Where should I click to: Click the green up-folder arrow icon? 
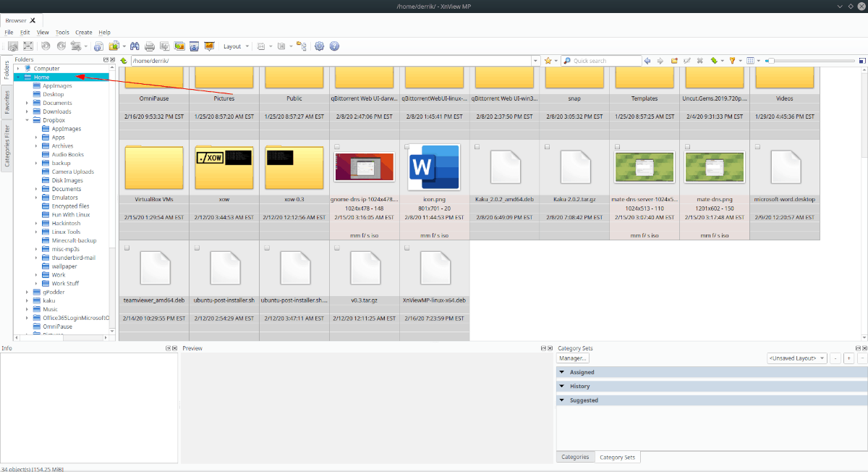coord(124,61)
